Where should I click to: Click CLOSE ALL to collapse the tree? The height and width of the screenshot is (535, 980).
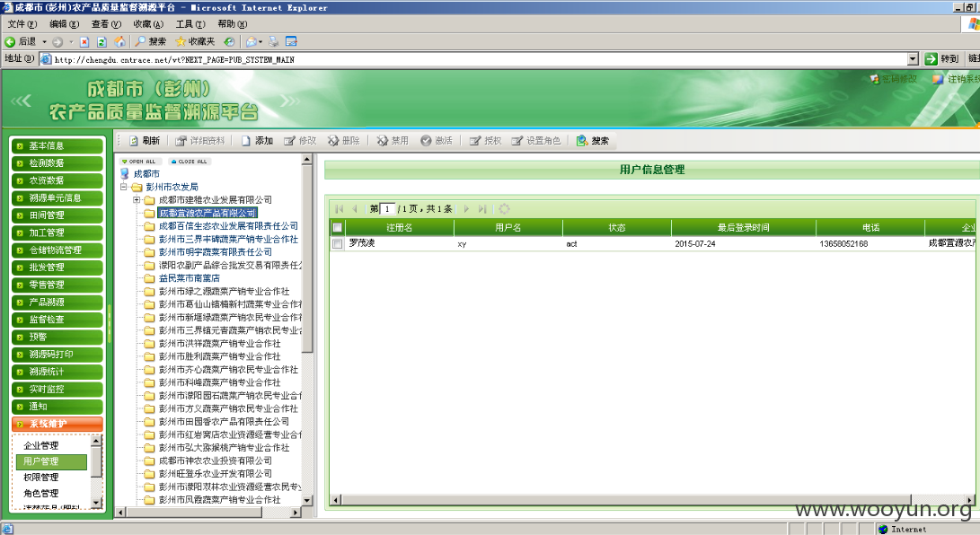[190, 161]
